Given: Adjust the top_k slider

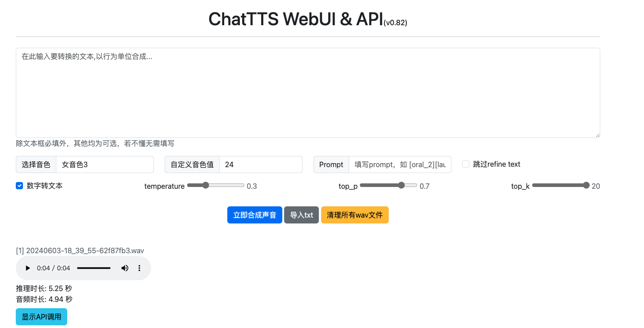Looking at the screenshot, I should tap(561, 185).
